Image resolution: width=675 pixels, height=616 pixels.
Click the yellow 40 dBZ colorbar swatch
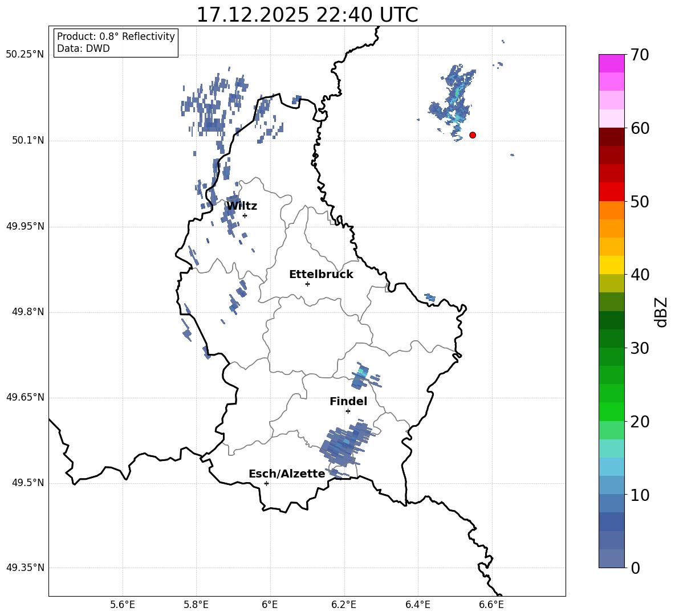pos(611,265)
